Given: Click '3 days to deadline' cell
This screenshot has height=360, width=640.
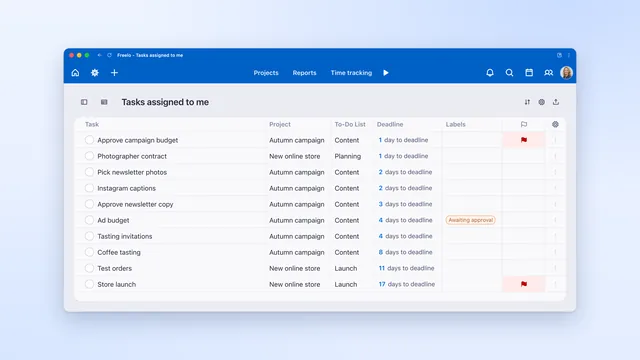Looking at the screenshot, I should [405, 204].
